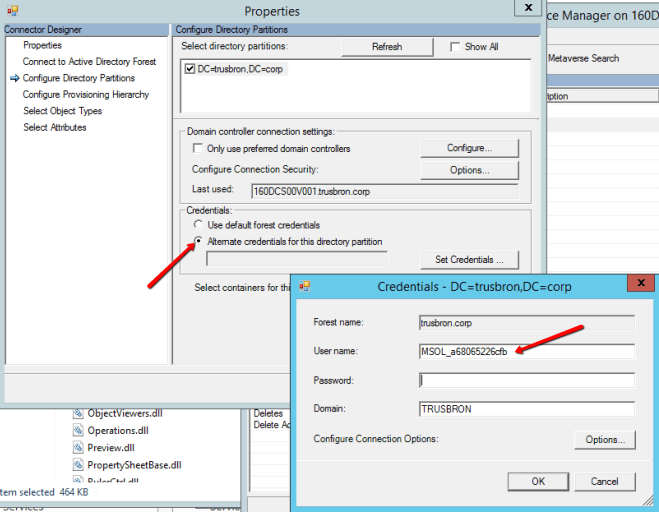Enable Only use preferred domain controllers
Image resolution: width=659 pixels, height=512 pixels.
coord(198,149)
